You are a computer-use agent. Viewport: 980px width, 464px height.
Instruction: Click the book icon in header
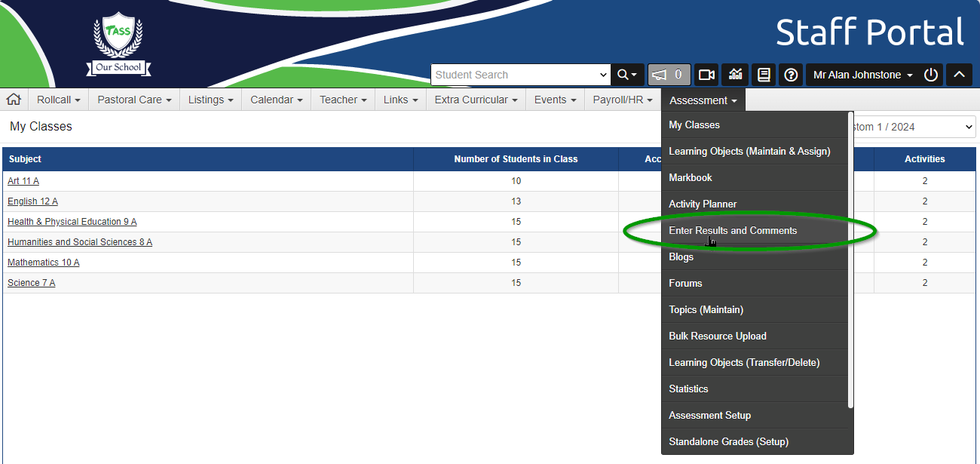764,75
